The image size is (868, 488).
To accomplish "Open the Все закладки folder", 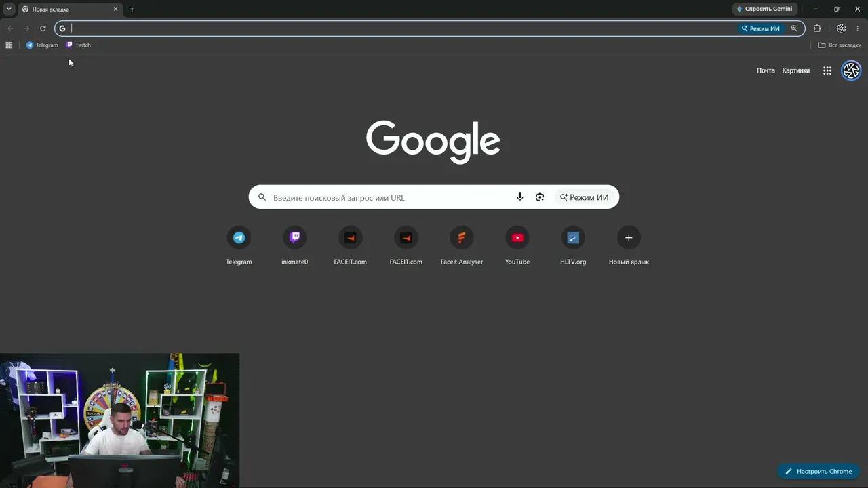I will [x=840, y=45].
